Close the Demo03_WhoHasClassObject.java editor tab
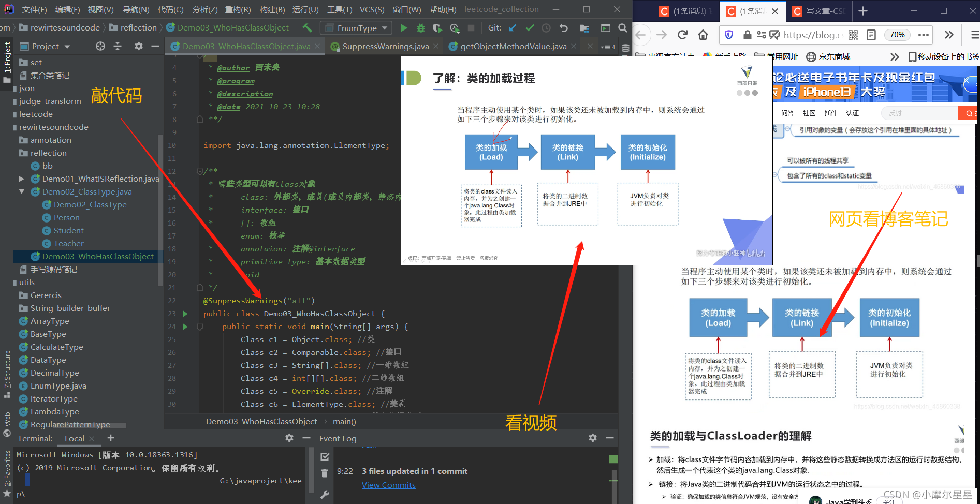980x504 pixels. (317, 46)
